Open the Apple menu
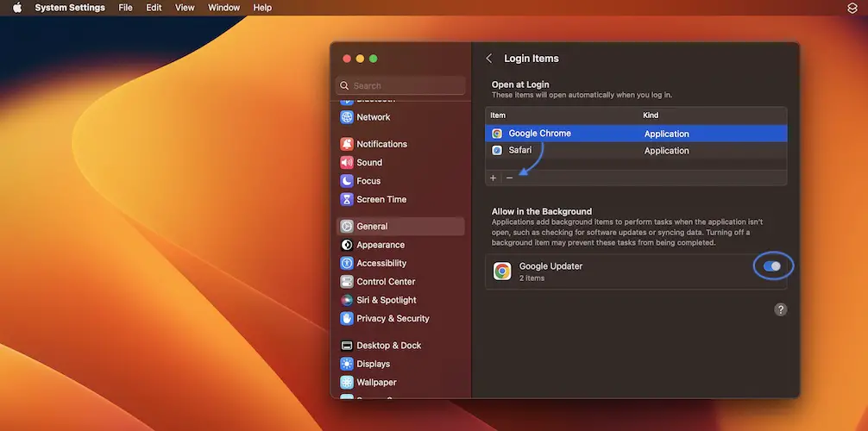 (x=17, y=8)
